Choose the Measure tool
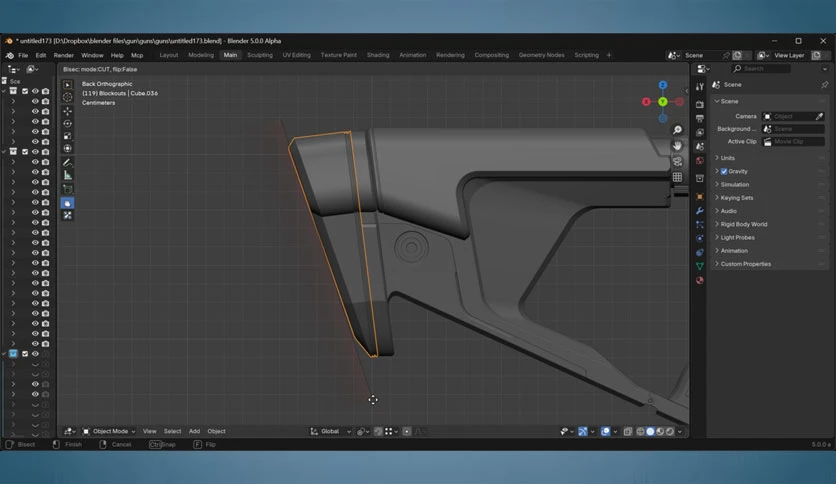 pyautogui.click(x=68, y=175)
